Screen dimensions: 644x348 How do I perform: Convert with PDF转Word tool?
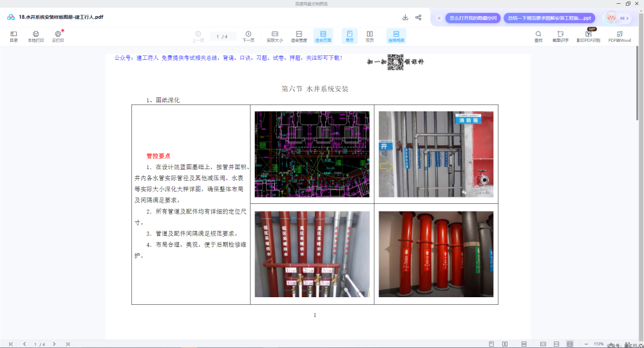(x=620, y=36)
